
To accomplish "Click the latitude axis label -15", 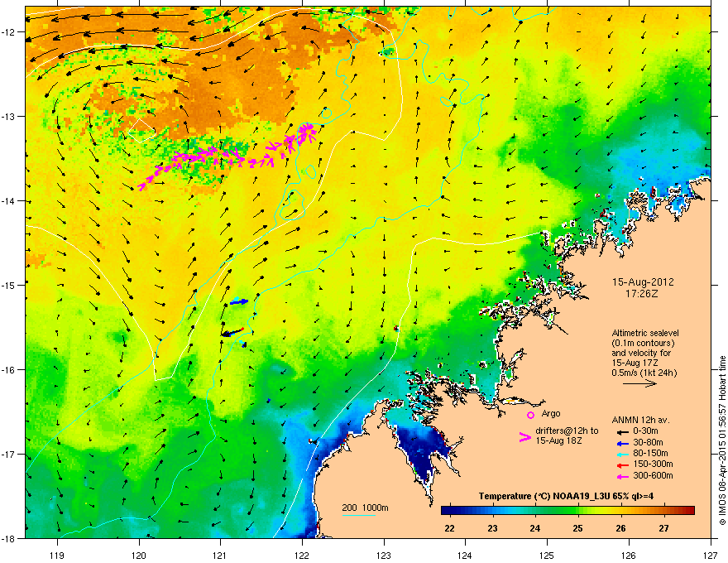I will [9, 285].
